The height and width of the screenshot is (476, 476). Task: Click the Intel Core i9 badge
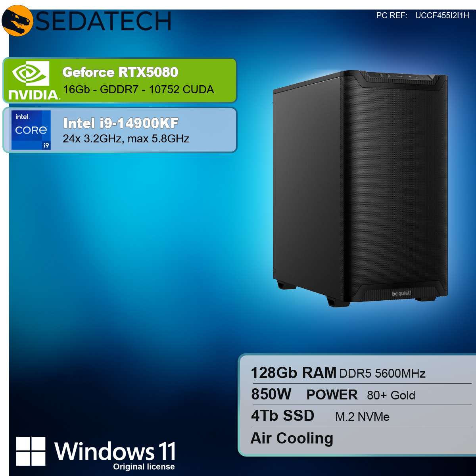[x=31, y=130]
